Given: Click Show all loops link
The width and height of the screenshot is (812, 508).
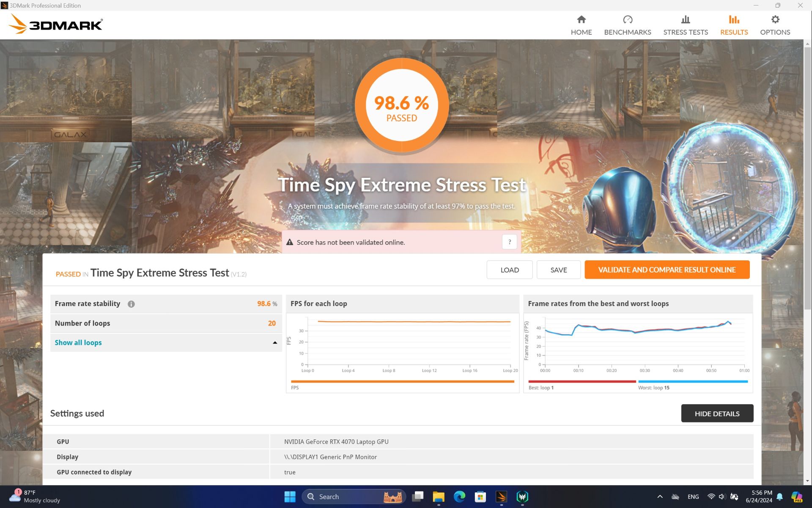Looking at the screenshot, I should (x=78, y=342).
